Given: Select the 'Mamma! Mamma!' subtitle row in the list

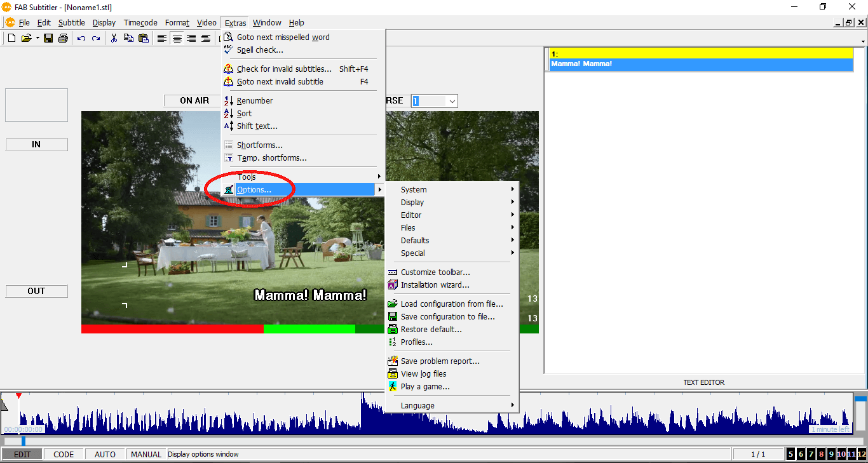Looking at the screenshot, I should click(x=700, y=64).
